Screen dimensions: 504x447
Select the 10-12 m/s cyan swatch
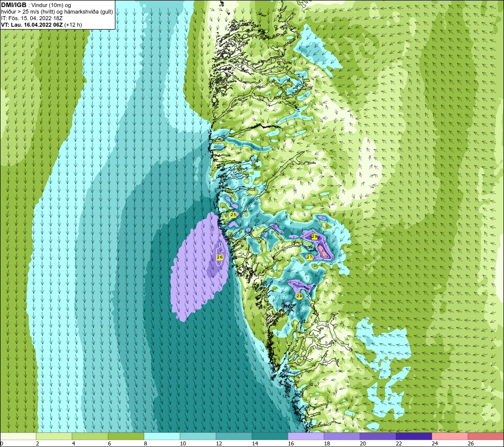pyautogui.click(x=198, y=436)
